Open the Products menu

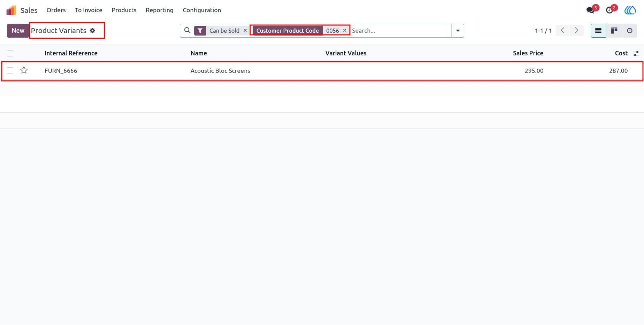coord(124,10)
